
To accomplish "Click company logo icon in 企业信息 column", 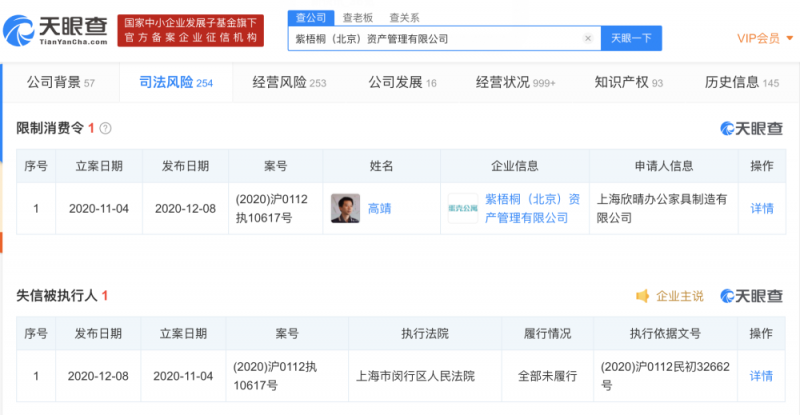I will click(x=462, y=208).
